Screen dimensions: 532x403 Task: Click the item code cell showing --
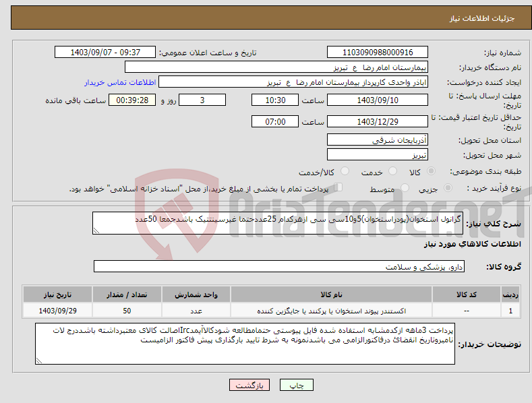point(467,311)
